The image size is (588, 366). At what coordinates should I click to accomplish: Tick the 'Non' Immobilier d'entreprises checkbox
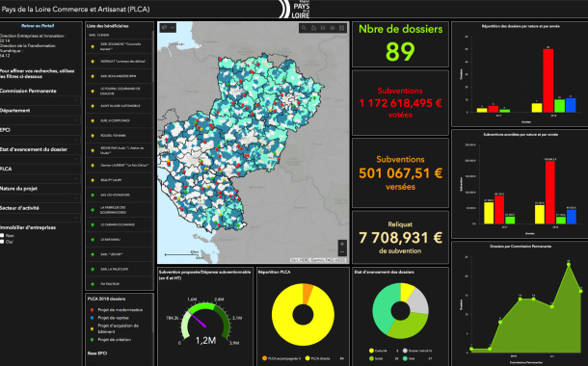[x=2, y=236]
